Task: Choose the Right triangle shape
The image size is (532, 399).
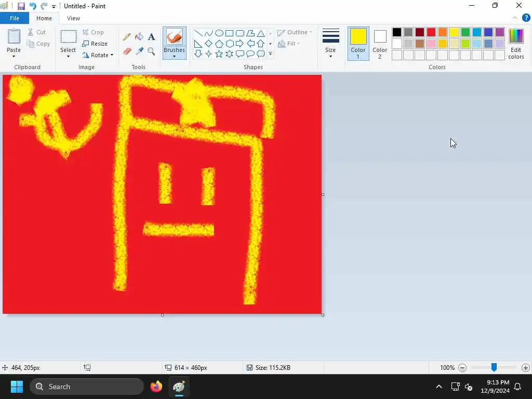Action: tap(198, 44)
